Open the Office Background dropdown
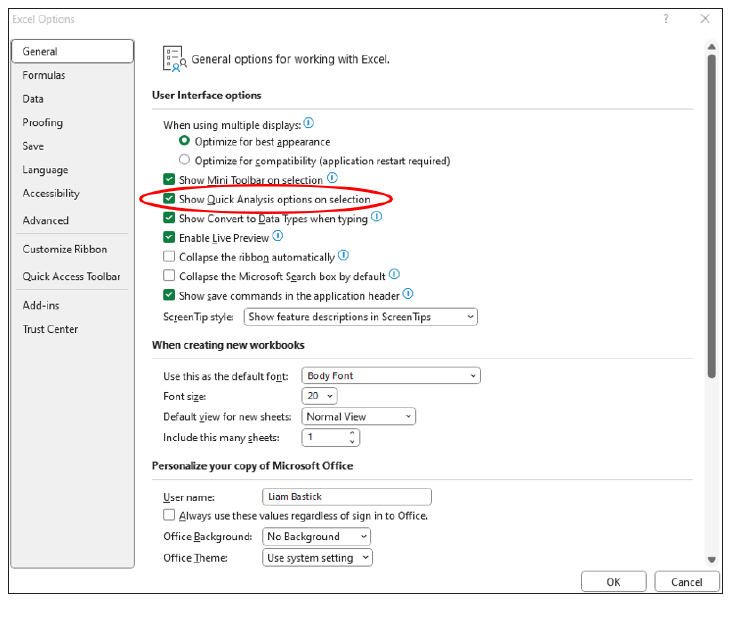Viewport: 730px width, 619px height. [317, 537]
